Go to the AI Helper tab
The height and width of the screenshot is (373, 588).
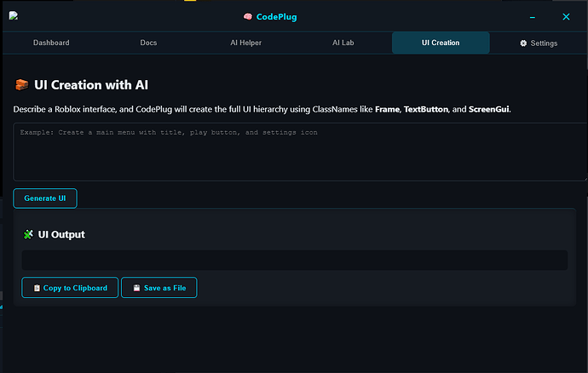pyautogui.click(x=245, y=43)
